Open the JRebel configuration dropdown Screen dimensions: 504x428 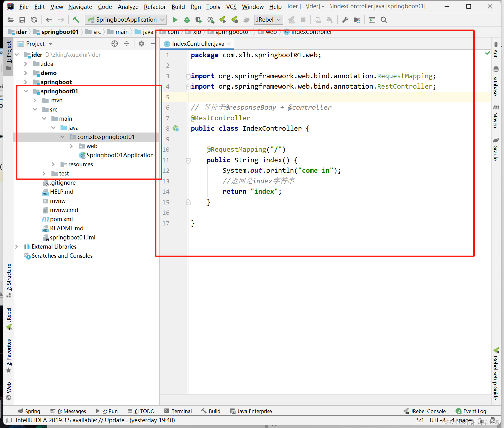pos(268,20)
